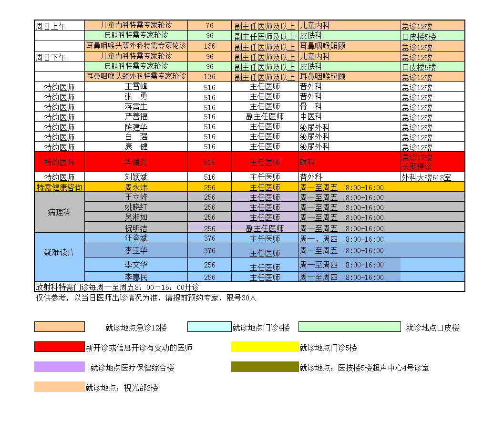504x422 pixels.
Task: Click the price cell showing 76
Action: coord(210,25)
